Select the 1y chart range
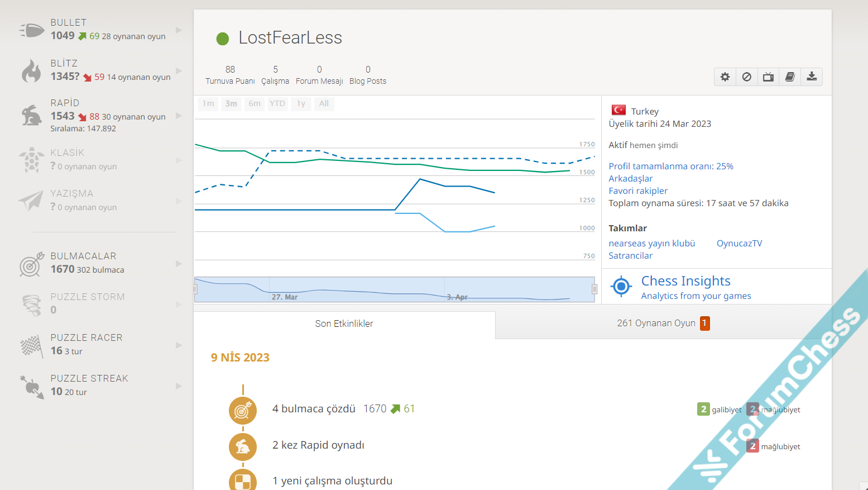The height and width of the screenshot is (490, 868). click(x=301, y=103)
